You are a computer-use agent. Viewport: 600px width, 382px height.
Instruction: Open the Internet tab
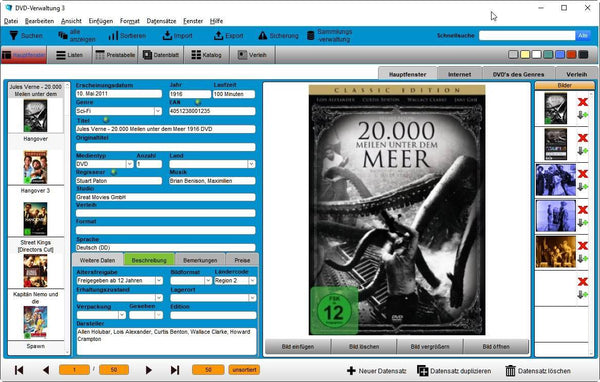point(460,74)
